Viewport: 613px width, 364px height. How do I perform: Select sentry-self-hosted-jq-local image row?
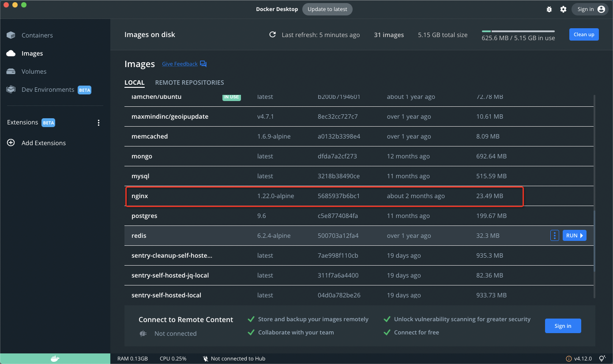(359, 275)
